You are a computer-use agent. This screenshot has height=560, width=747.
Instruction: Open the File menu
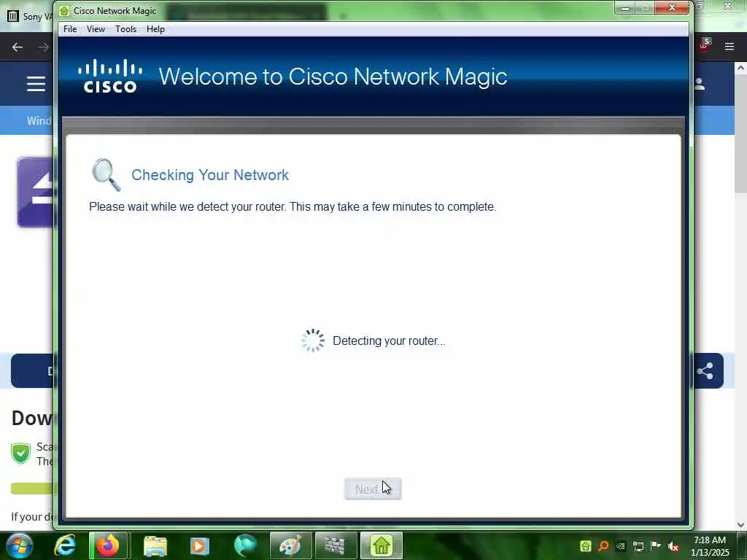(x=70, y=29)
